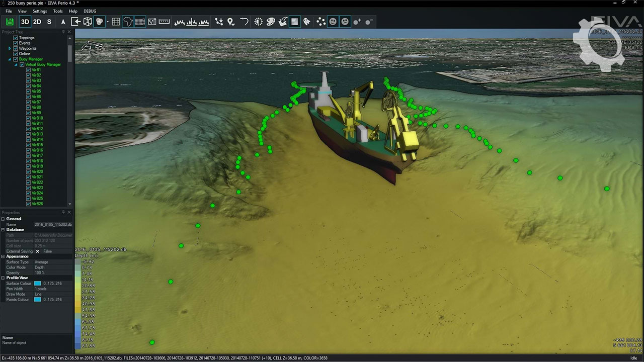Click the Name property value field
Screen dimensions: 644x362
53,224
